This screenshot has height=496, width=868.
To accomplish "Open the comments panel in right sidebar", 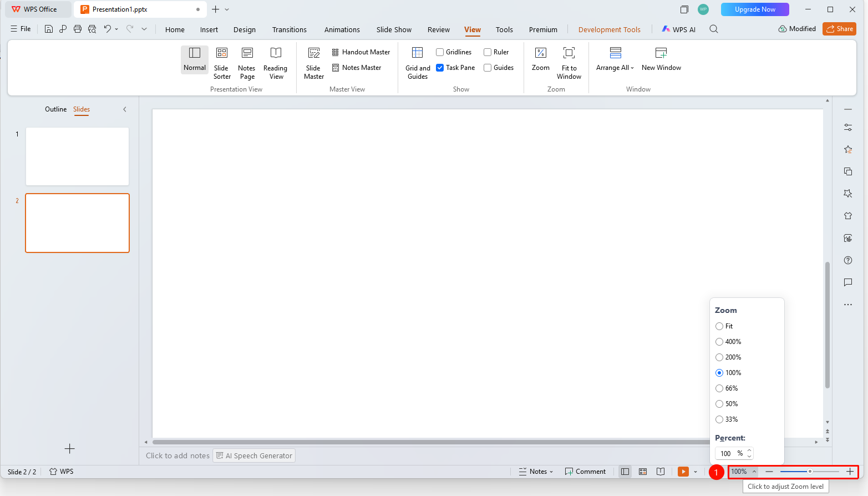I will point(848,282).
